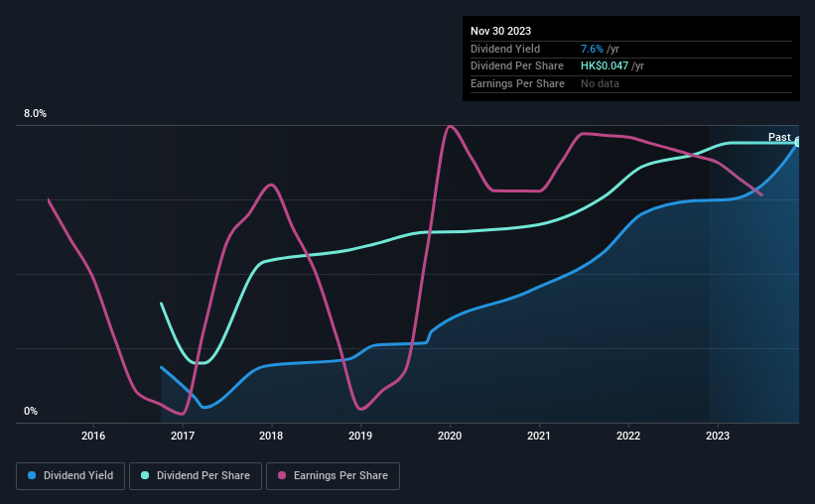
Task: Toggle the Dividend Per Share legend button
Action: (196, 476)
